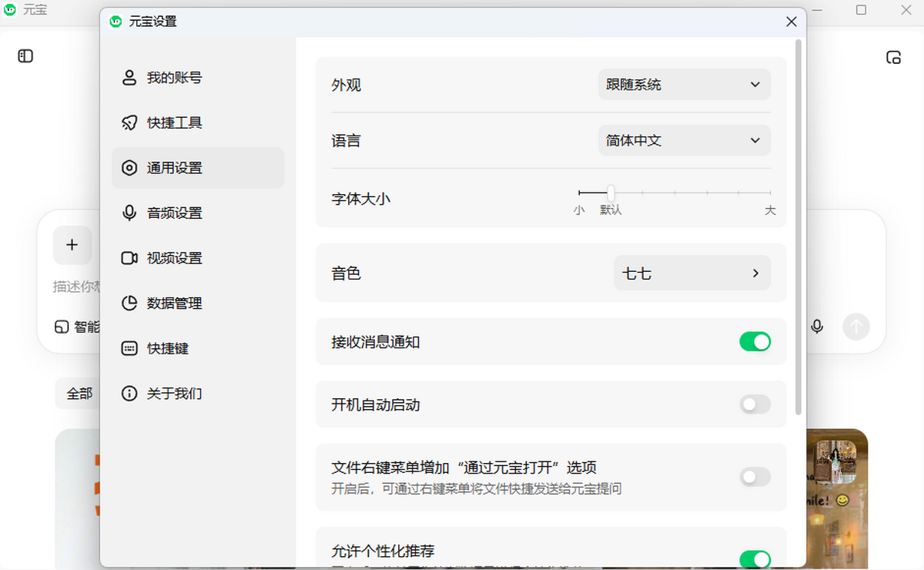
Task: Open 关于我们 section
Action: point(198,394)
